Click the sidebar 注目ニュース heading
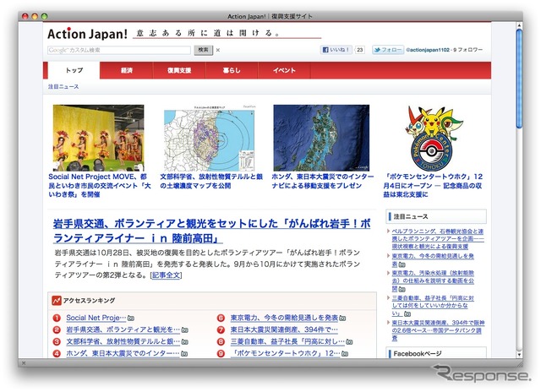Viewport: 541px width, 392px height. click(411, 216)
